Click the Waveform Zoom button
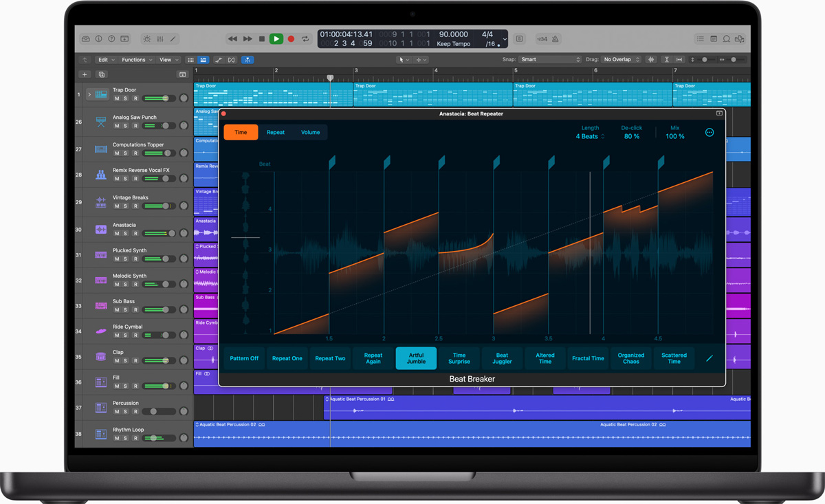This screenshot has width=825, height=504. point(650,60)
